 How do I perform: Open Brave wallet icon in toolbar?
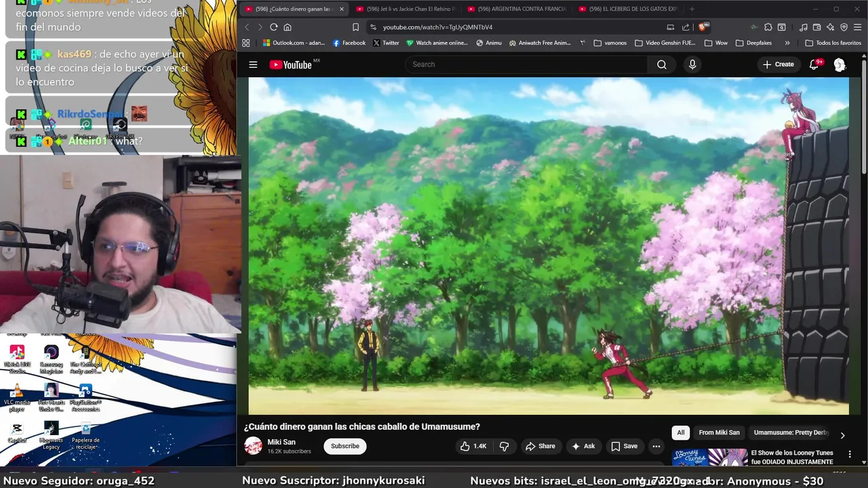[x=817, y=27]
